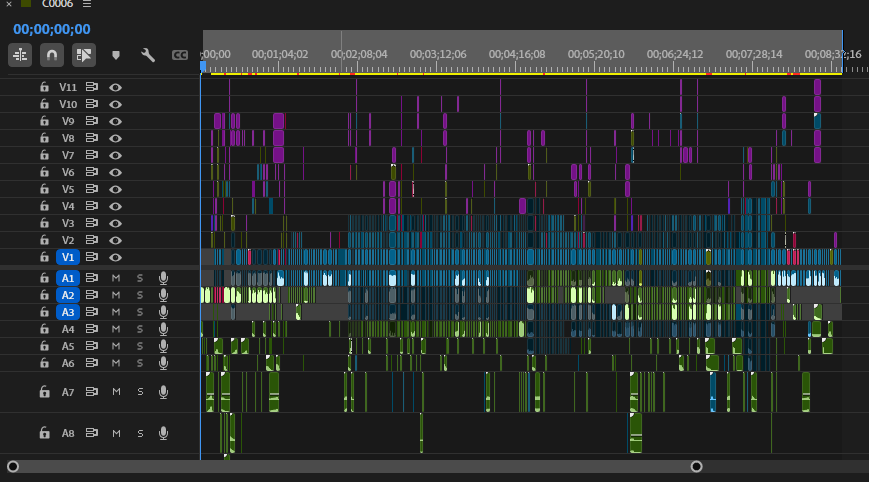Image resolution: width=869 pixels, height=482 pixels.
Task: Toggle sync lock on track A2
Action: (91, 295)
